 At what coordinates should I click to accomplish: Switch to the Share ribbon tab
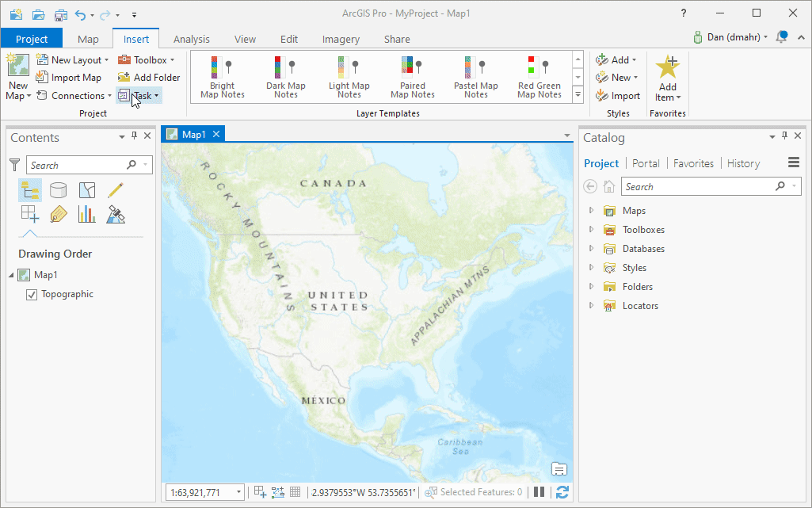pos(397,39)
